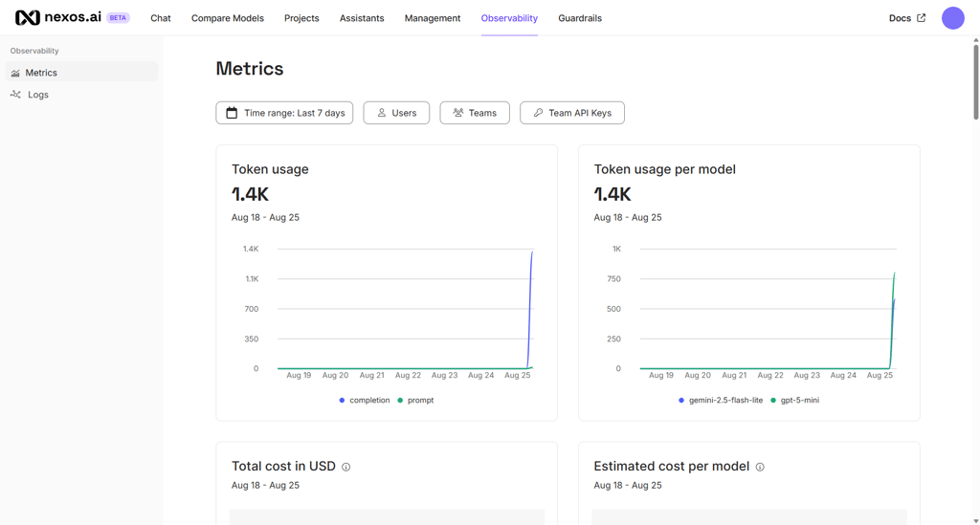Select the Observability tab
Image resolution: width=980 pixels, height=525 pixels.
pyautogui.click(x=509, y=18)
